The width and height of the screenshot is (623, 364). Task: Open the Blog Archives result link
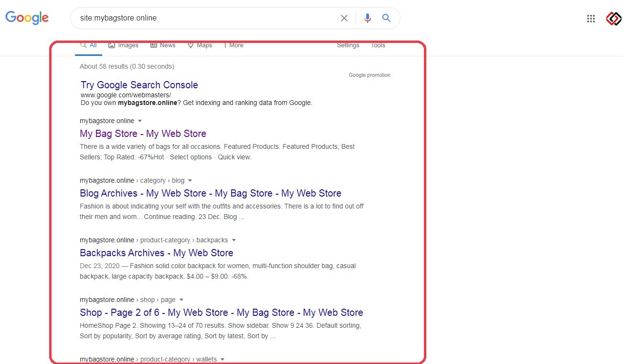211,193
